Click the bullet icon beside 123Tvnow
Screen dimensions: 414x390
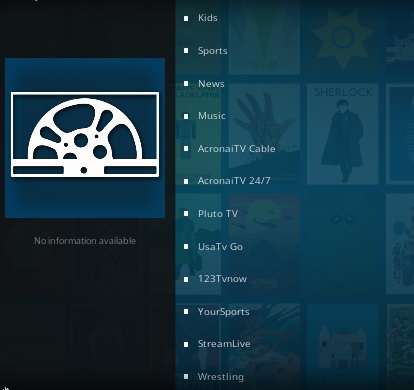click(x=186, y=279)
